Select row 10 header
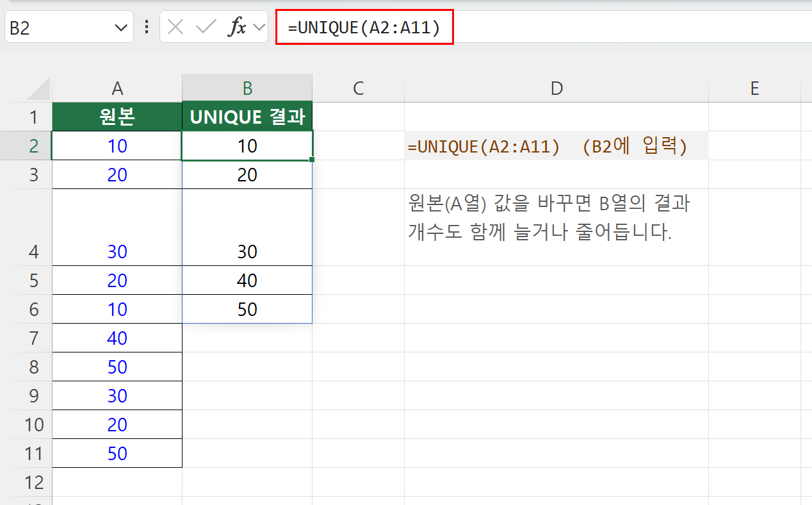812x505 pixels. pyautogui.click(x=26, y=424)
